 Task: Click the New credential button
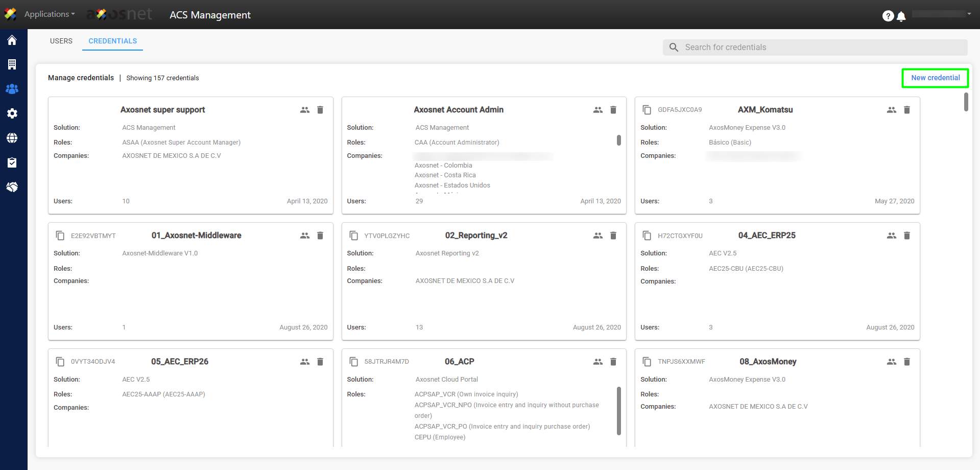click(x=935, y=78)
